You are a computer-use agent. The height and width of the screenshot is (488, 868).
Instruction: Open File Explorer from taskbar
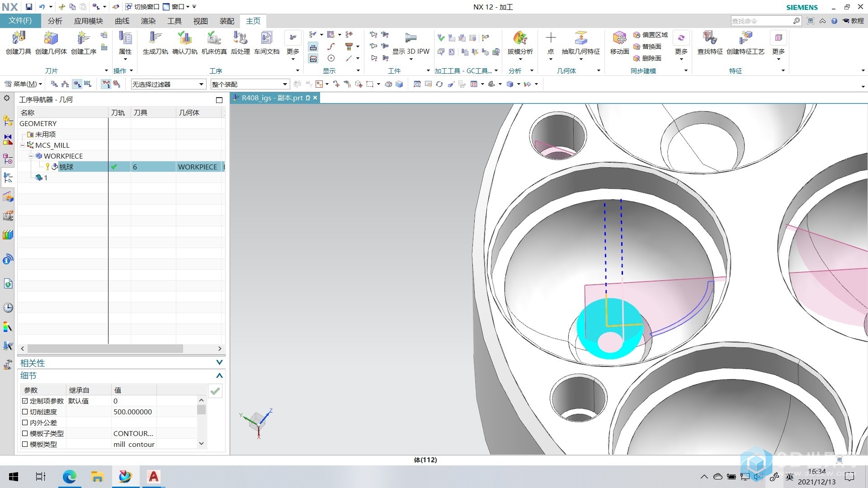click(97, 477)
